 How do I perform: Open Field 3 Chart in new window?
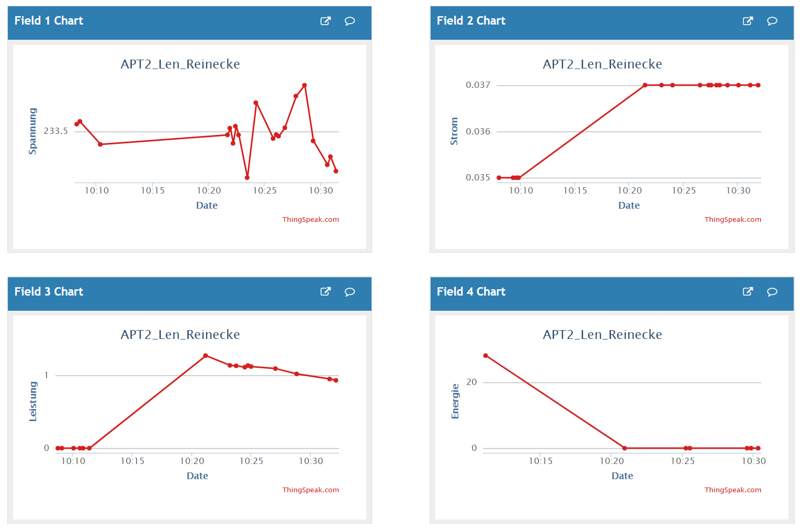click(x=325, y=291)
